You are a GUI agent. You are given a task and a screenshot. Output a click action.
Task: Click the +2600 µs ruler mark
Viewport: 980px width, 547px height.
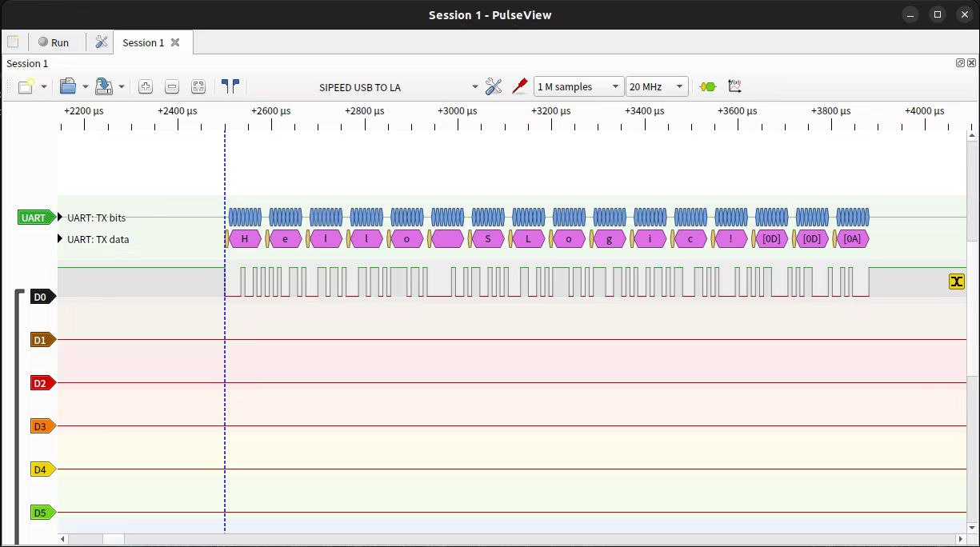270,111
